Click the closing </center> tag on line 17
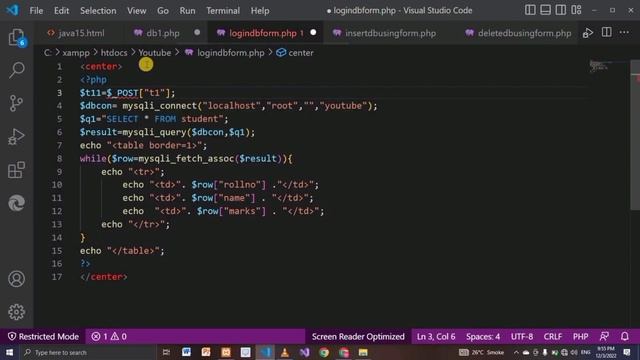 (104, 277)
